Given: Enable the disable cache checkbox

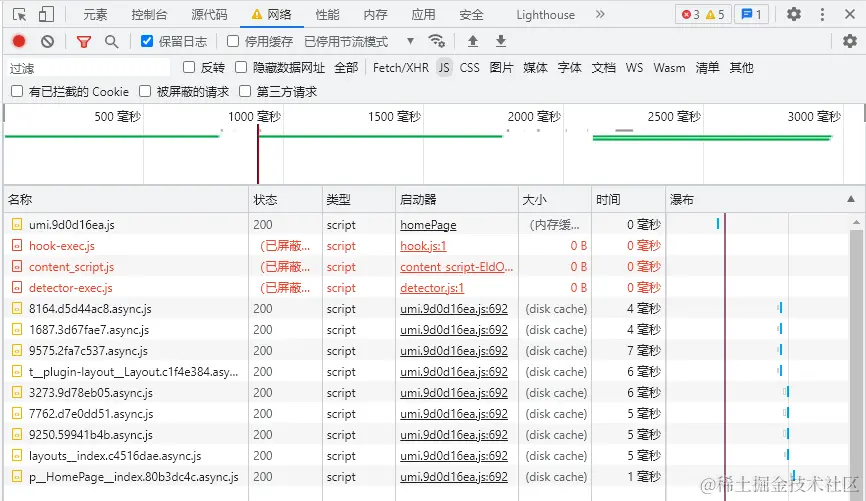Looking at the screenshot, I should (233, 41).
